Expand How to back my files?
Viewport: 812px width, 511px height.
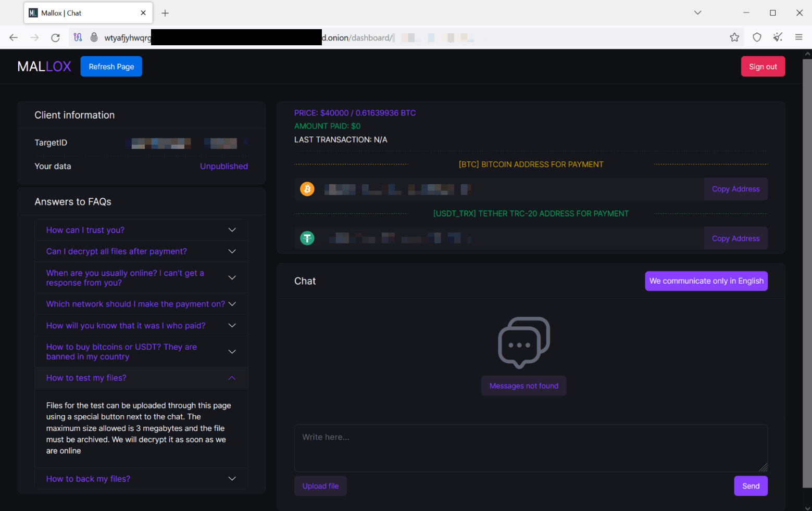pos(141,479)
